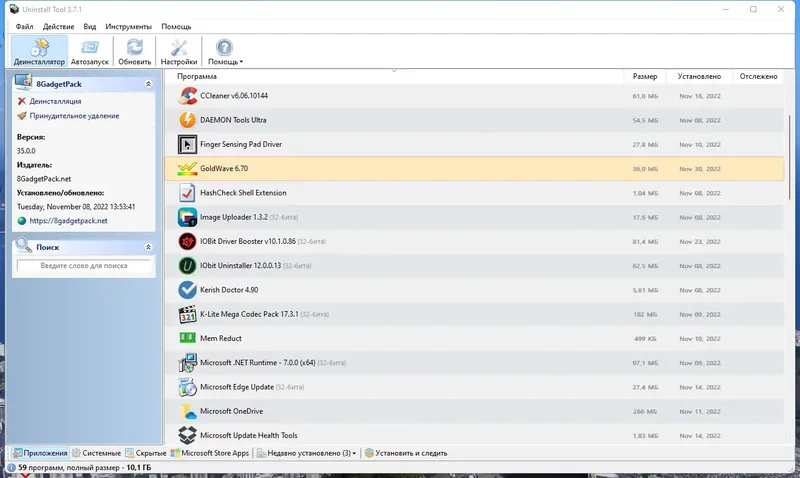Click the Microsoft OneDrive icon
The width and height of the screenshot is (800, 478).
pos(187,411)
